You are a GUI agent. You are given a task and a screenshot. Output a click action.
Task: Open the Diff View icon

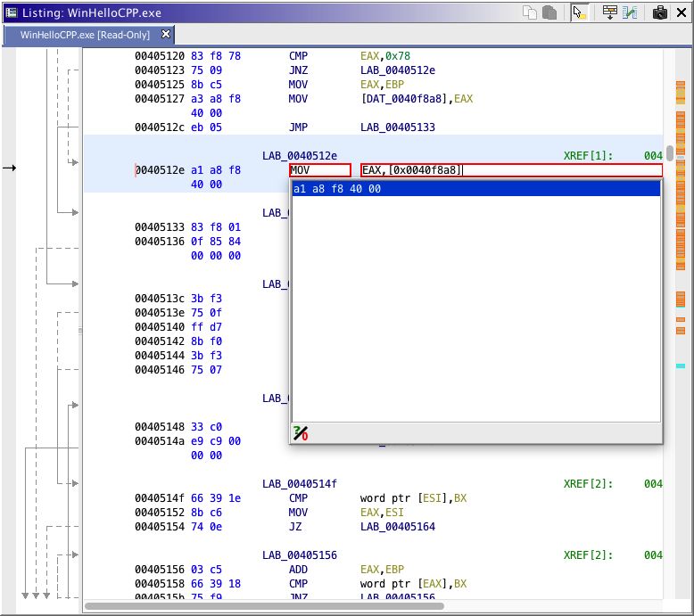(x=630, y=12)
